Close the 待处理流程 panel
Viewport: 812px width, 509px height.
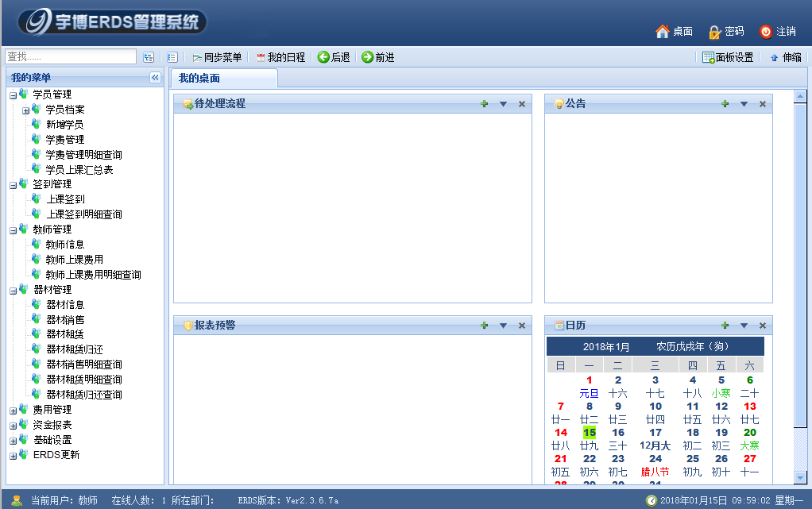pyautogui.click(x=522, y=104)
